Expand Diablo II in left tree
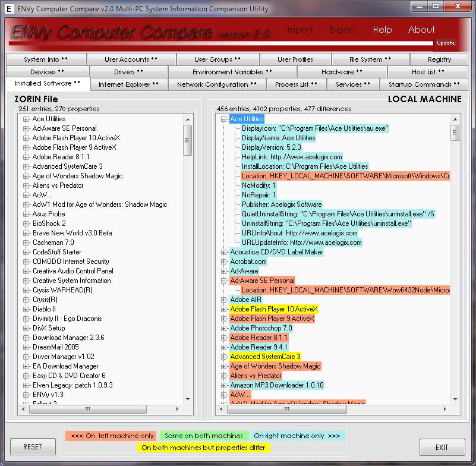 click(x=26, y=309)
